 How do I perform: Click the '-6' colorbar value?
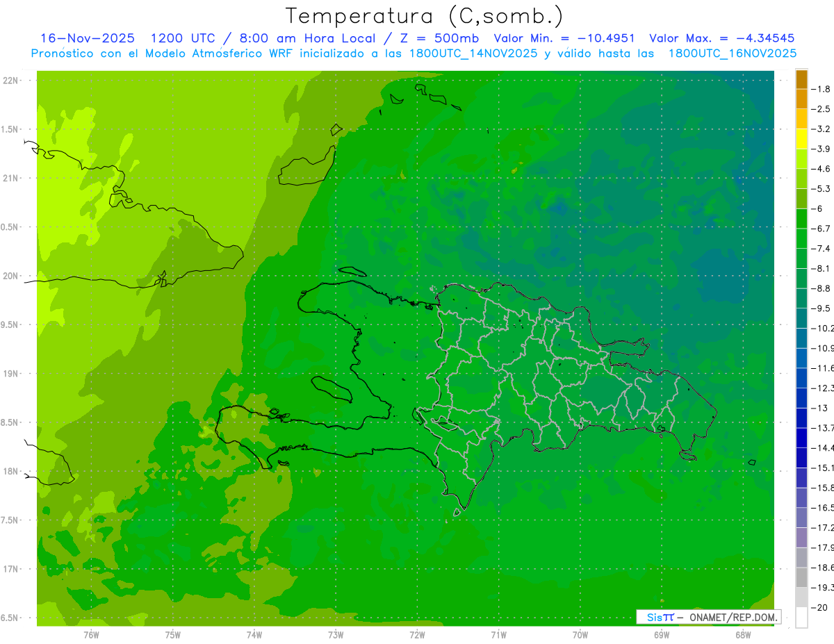pyautogui.click(x=817, y=208)
